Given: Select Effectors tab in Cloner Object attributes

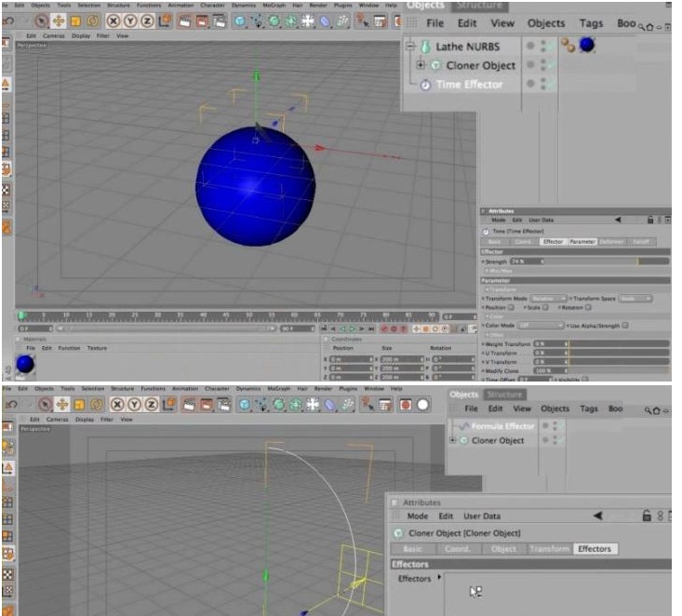Looking at the screenshot, I should 595,549.
